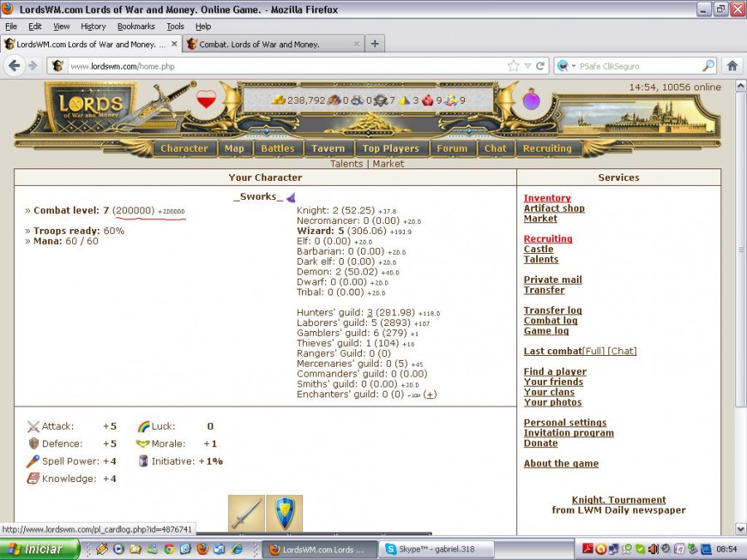Click the browser forward arrow
The image size is (747, 560).
(x=32, y=66)
